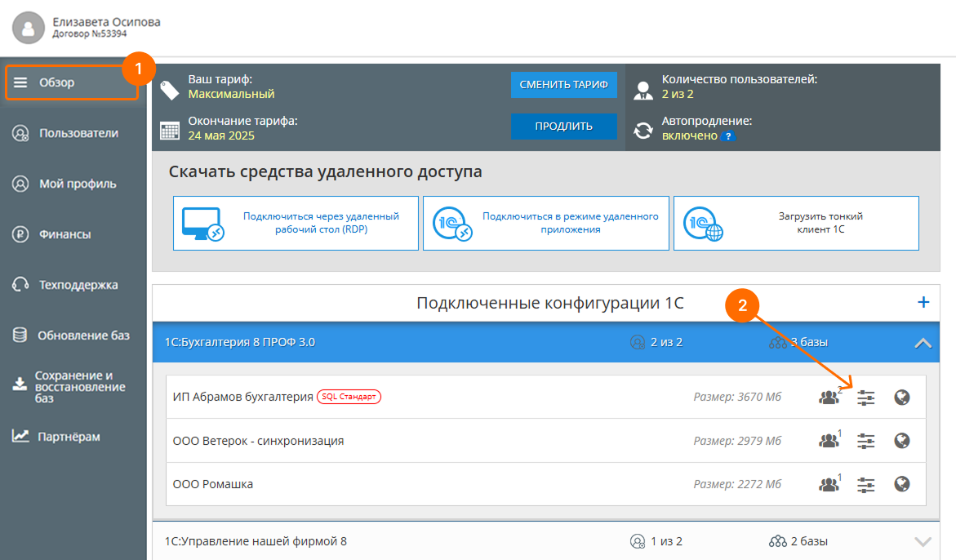Download the 1C thin client

(x=796, y=223)
